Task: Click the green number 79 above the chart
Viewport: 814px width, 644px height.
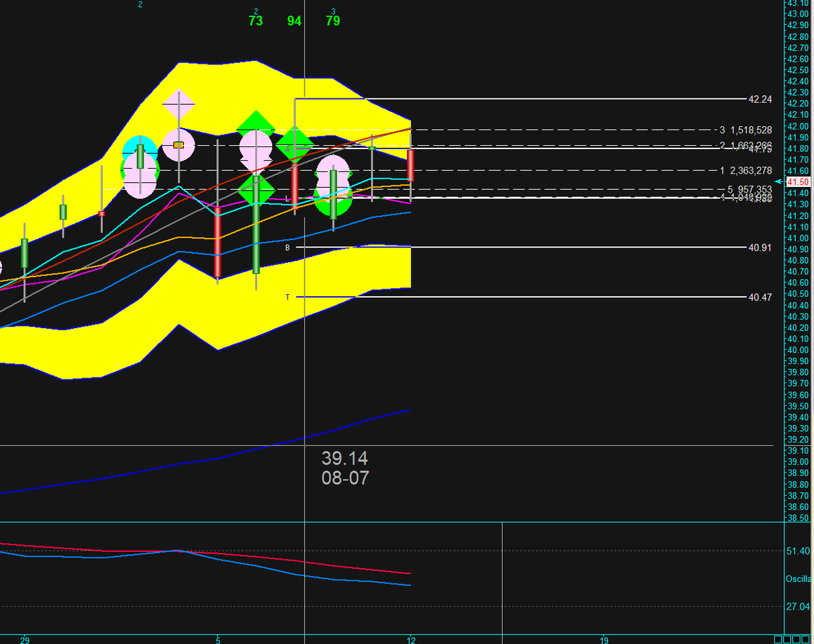Action: 332,21
